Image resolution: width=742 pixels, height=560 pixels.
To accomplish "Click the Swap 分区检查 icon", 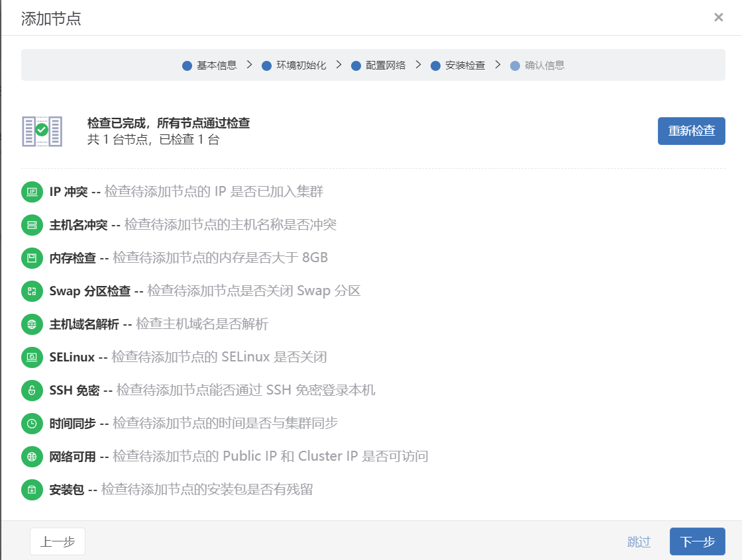I will coord(30,291).
